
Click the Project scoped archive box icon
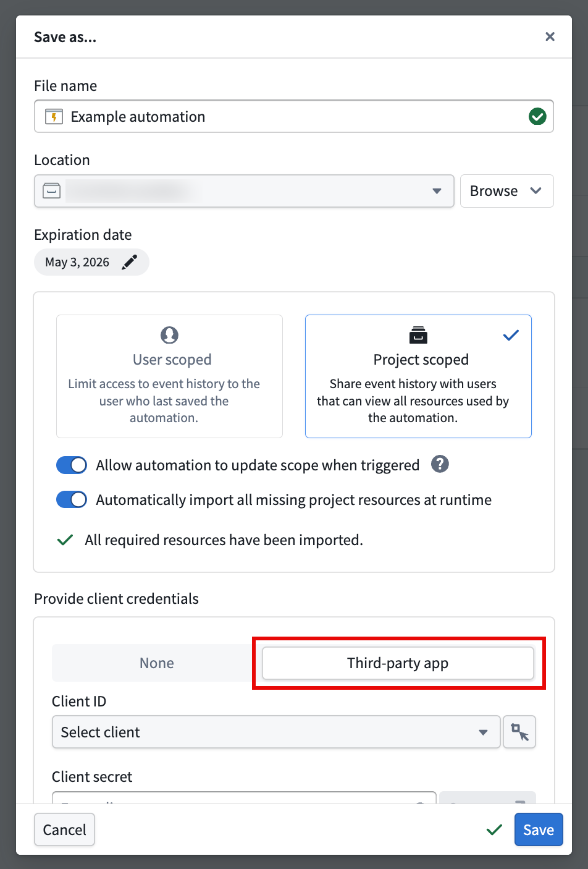point(418,335)
